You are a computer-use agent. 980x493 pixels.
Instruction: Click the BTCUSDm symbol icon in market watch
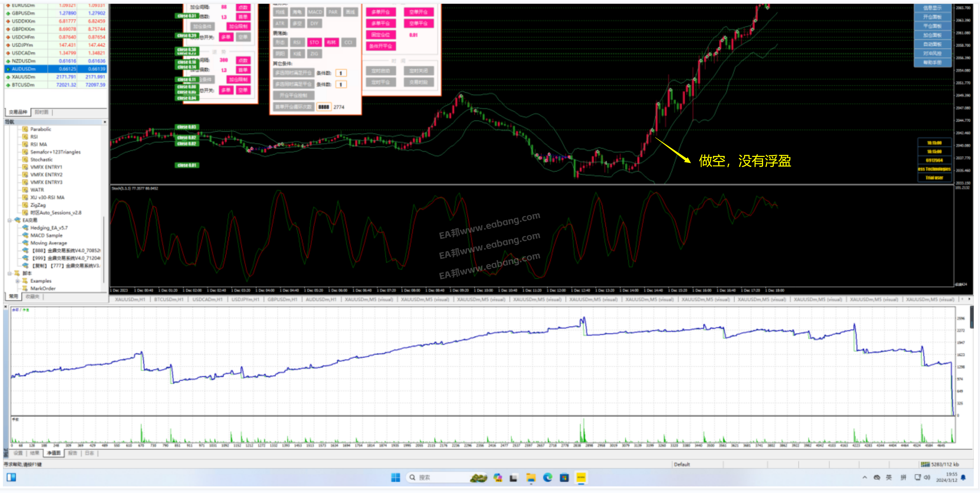pos(8,85)
